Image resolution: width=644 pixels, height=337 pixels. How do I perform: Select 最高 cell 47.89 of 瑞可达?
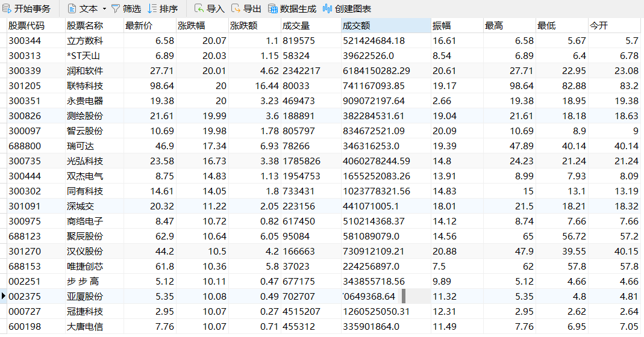coord(510,146)
